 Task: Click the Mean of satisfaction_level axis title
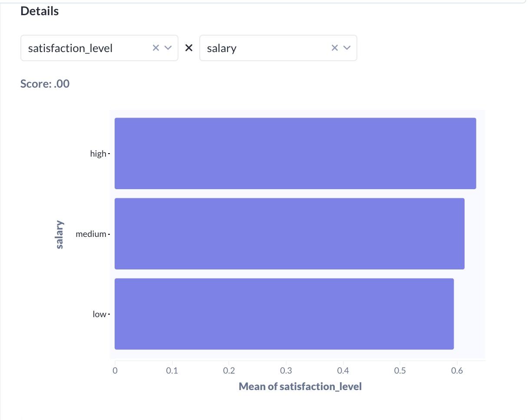point(300,386)
